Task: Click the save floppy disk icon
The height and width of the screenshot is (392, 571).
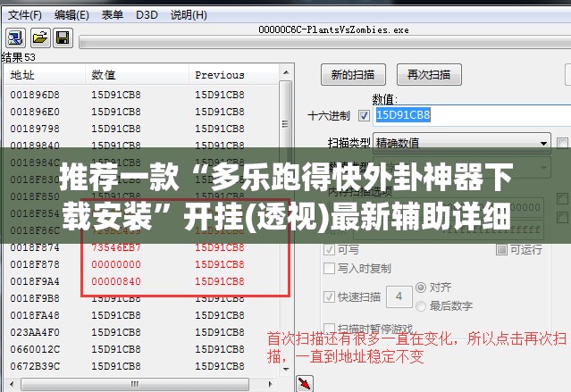Action: [63, 38]
